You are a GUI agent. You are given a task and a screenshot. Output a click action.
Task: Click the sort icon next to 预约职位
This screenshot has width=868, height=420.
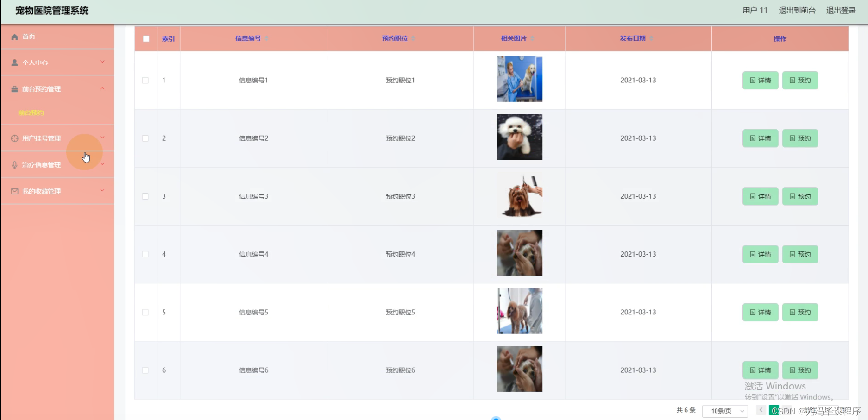tap(413, 38)
